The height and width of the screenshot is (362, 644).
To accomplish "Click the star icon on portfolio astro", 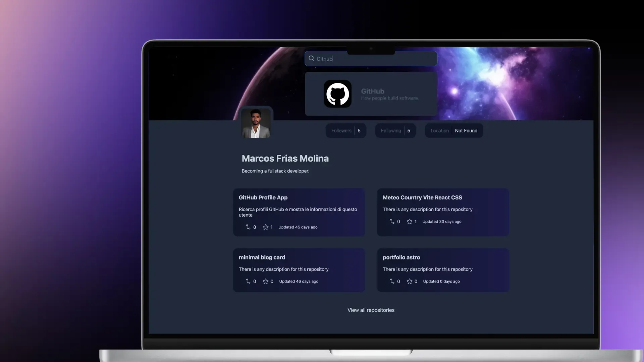I will 409,281.
